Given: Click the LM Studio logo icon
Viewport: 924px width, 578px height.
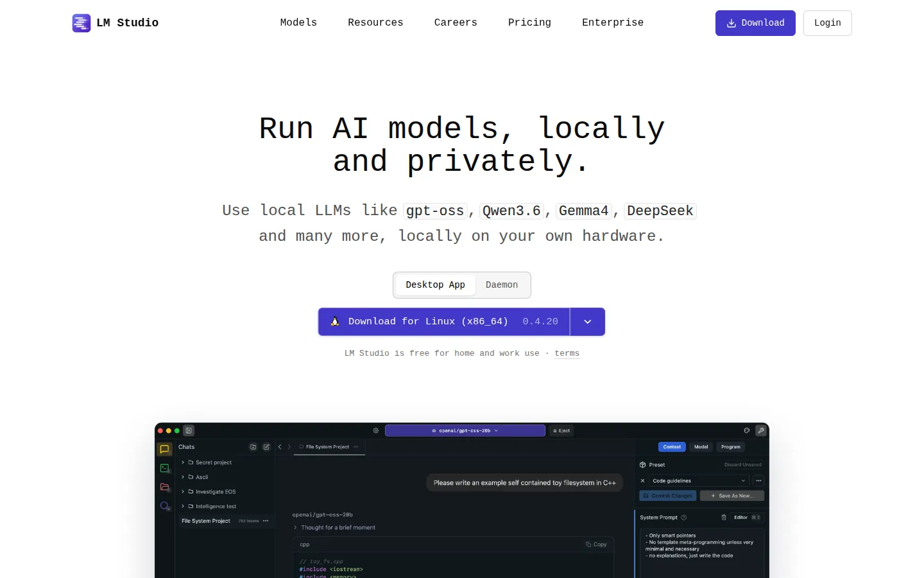Looking at the screenshot, I should pos(81,23).
